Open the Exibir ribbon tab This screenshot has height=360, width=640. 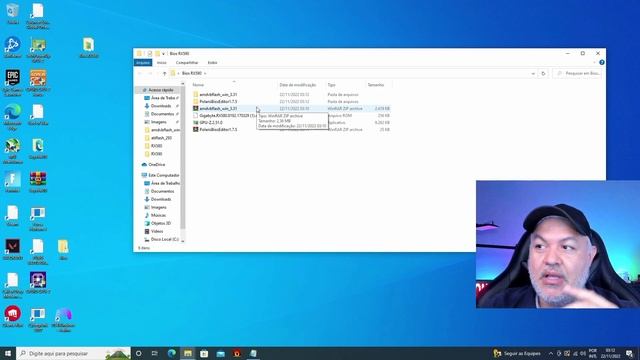click(212, 62)
